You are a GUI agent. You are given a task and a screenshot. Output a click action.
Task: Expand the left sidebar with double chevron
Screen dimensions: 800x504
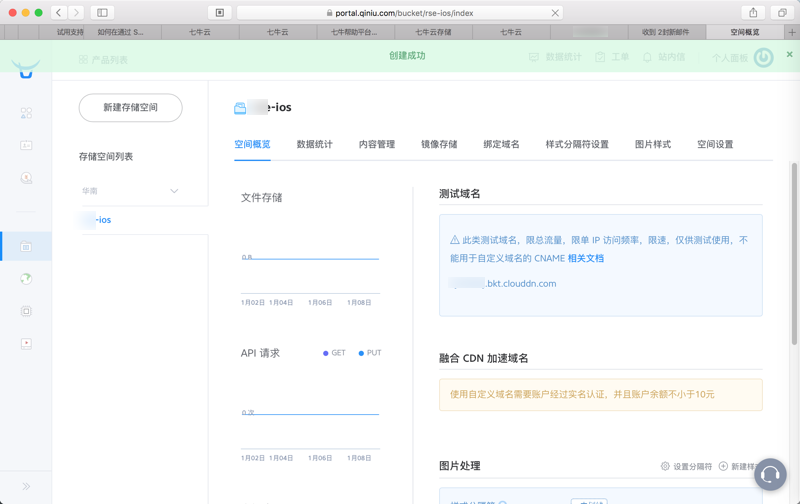coord(26,487)
